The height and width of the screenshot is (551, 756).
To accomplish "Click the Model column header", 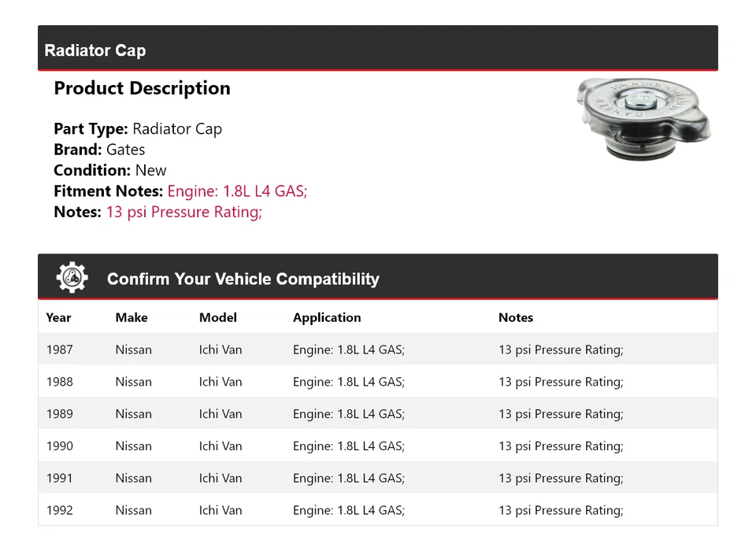I will tap(218, 317).
